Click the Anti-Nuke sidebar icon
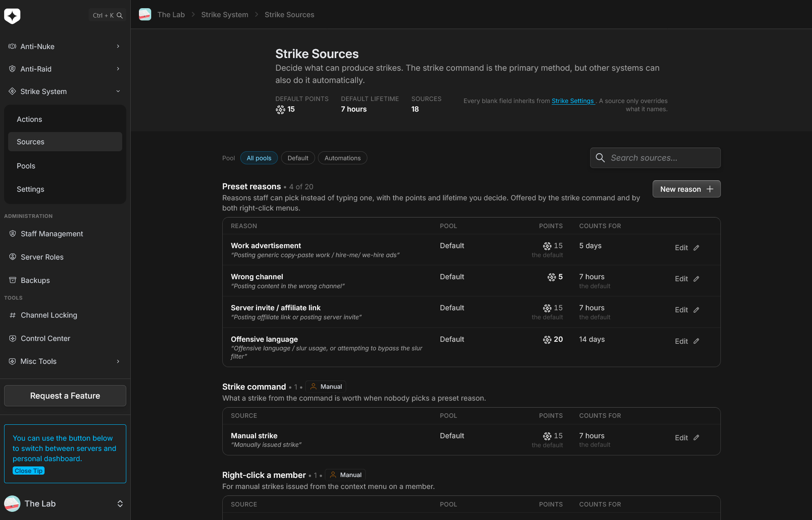The height and width of the screenshot is (520, 812). point(12,46)
